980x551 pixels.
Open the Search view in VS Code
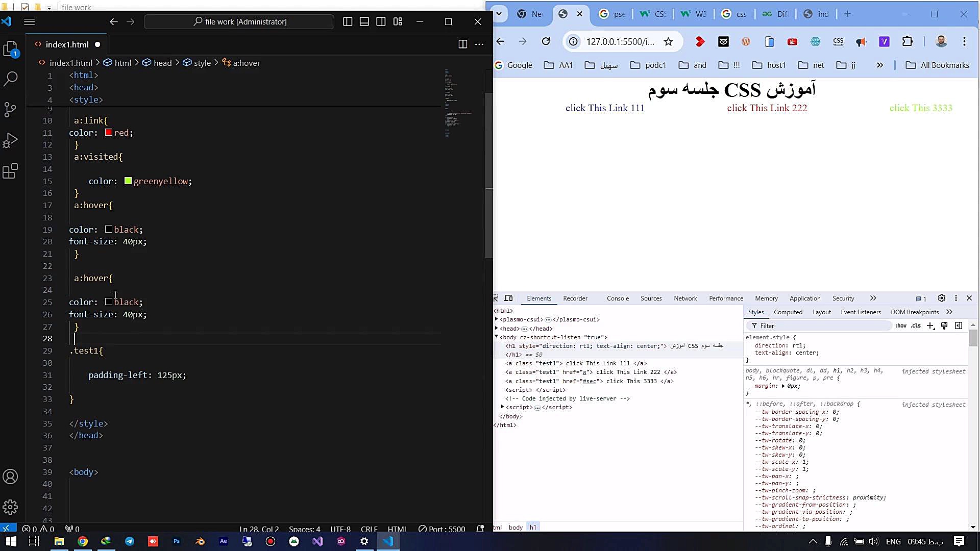[11, 79]
